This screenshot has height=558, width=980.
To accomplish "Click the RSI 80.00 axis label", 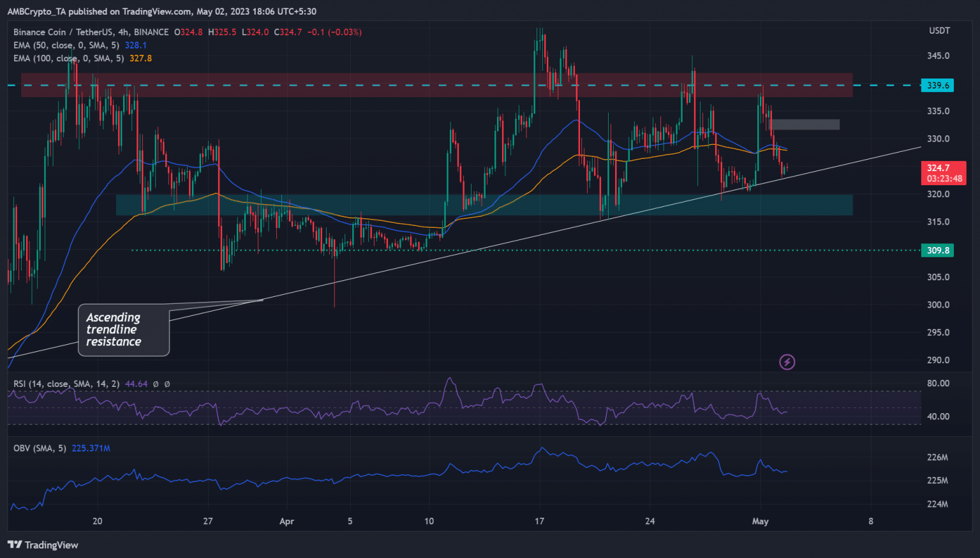I will (938, 383).
